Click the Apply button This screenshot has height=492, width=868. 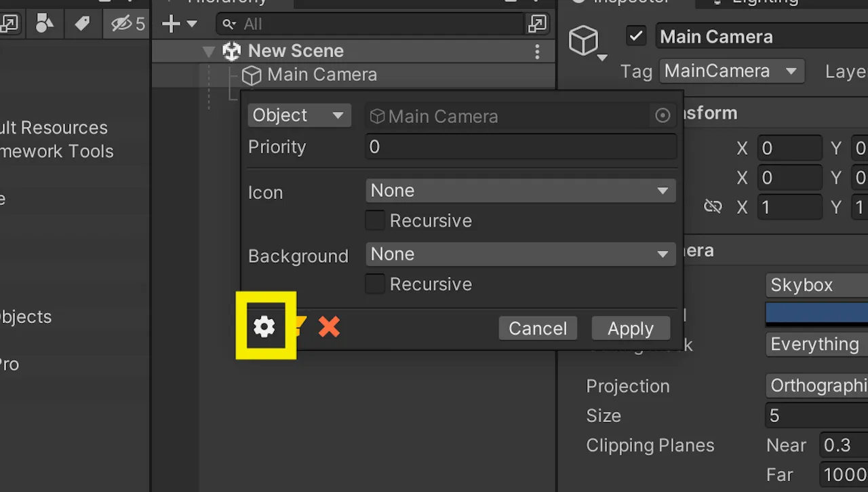[631, 328]
